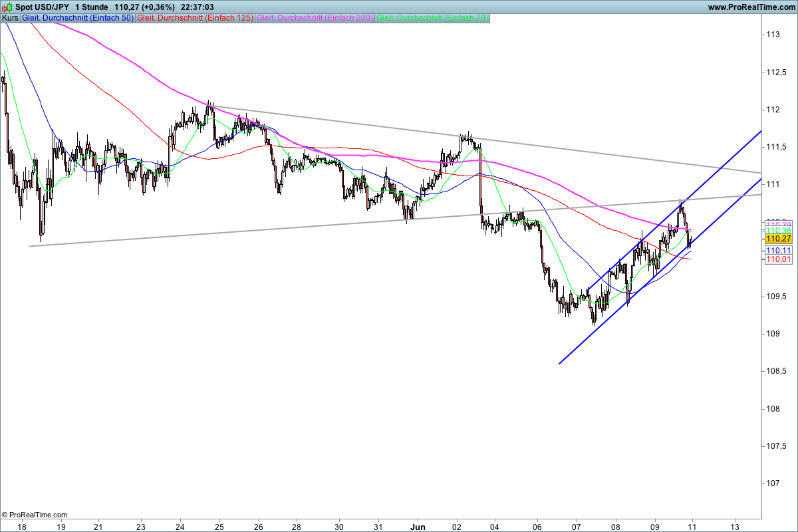Select the Kurs indicator label

10,18
